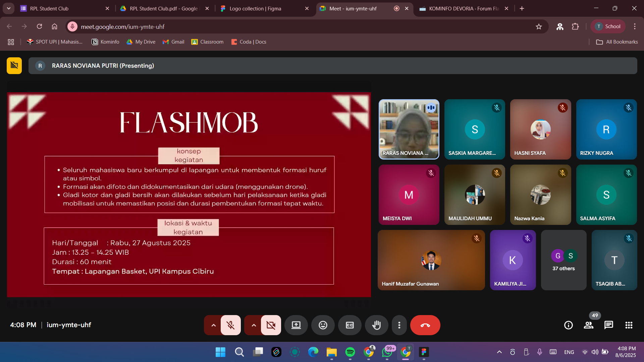Click the Chrome extensions puzzle icon
The height and width of the screenshot is (362, 644).
point(576,26)
